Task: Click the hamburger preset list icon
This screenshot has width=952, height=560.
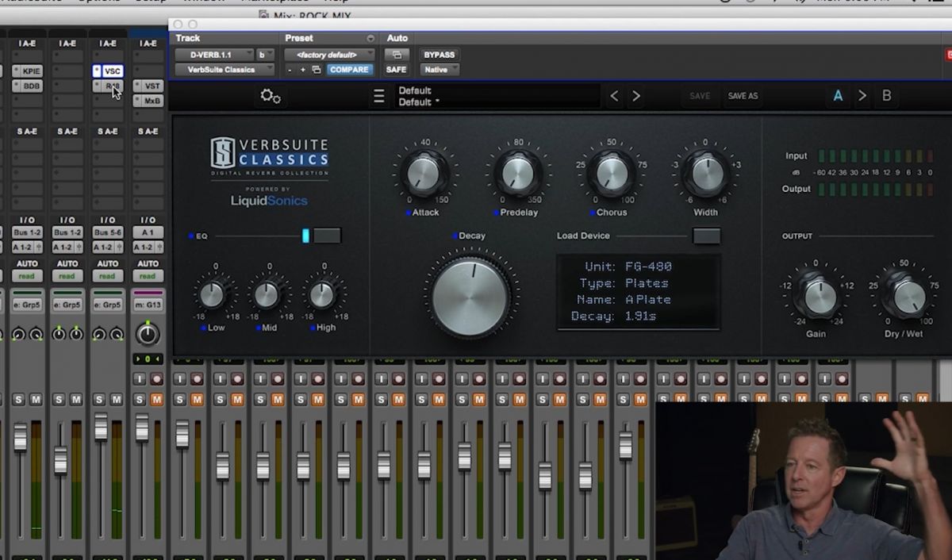Action: click(378, 95)
